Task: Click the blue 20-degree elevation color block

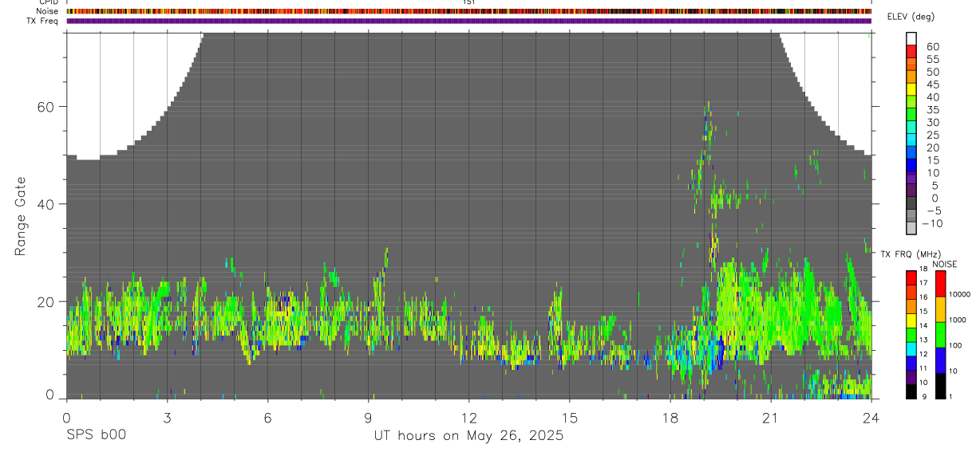Action: 911,152
